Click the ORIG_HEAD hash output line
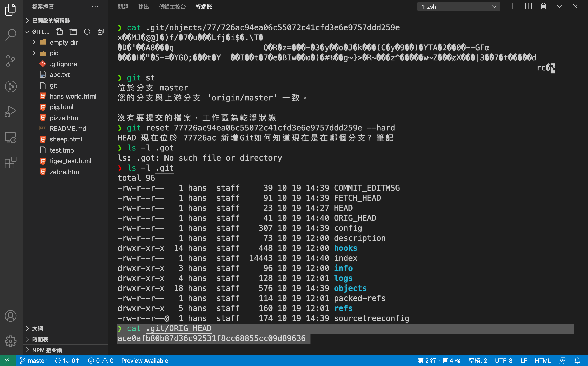Screen dimensions: 588x366 click(211, 338)
